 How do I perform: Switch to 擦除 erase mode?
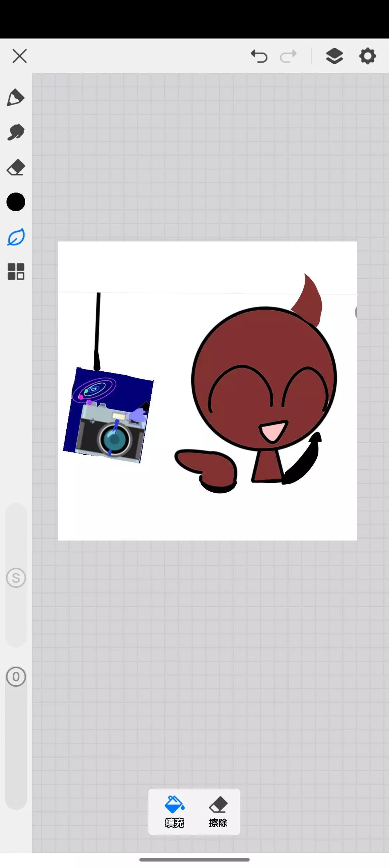[x=218, y=812]
